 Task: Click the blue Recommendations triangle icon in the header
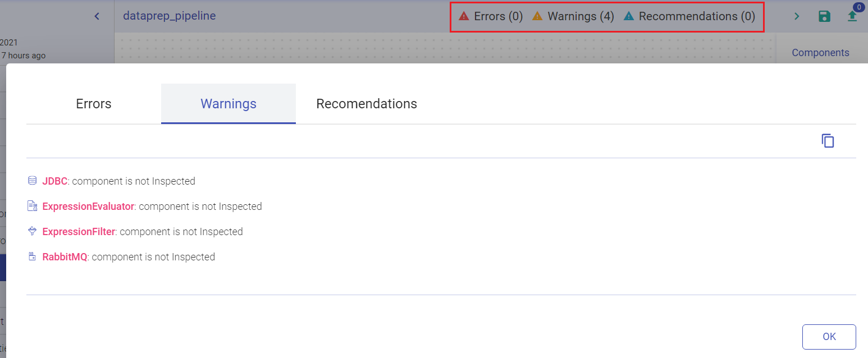click(629, 16)
